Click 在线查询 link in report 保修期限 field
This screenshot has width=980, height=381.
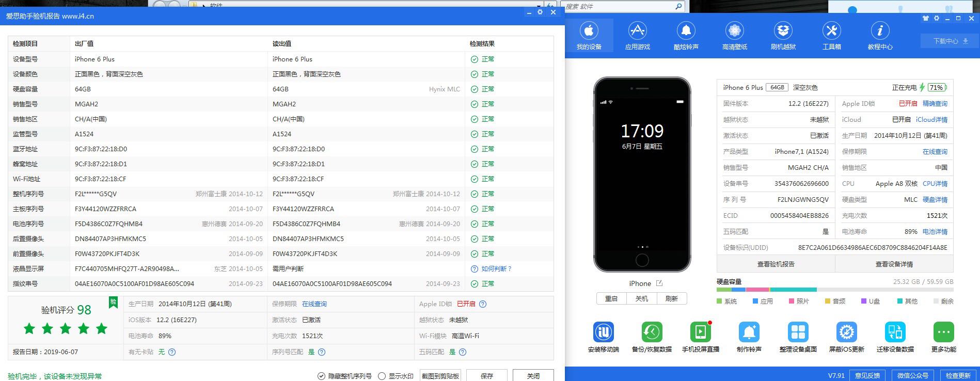point(314,304)
